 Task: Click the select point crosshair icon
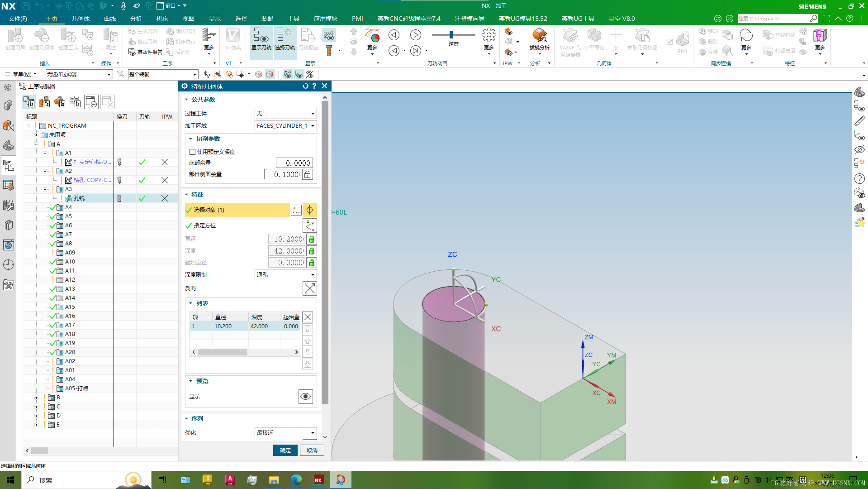[310, 210]
